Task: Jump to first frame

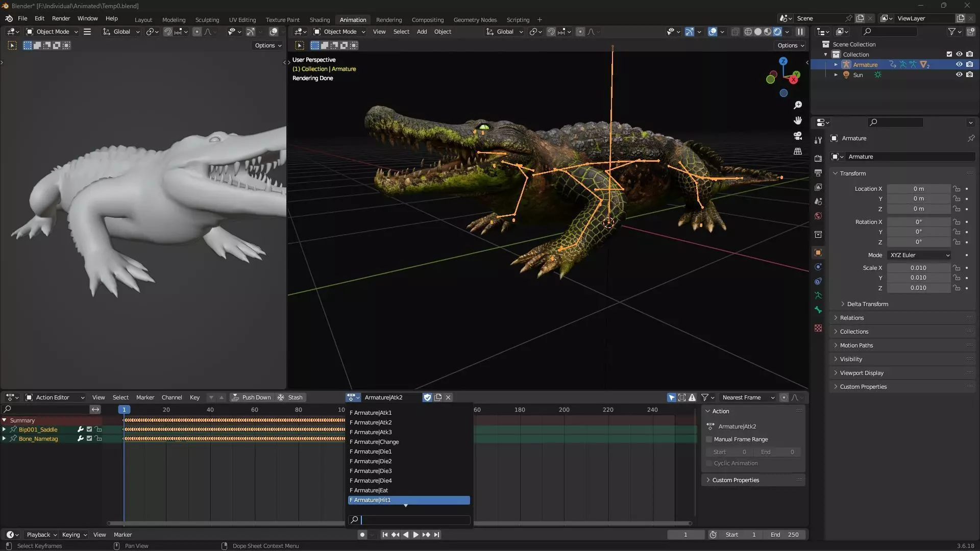Action: click(385, 535)
